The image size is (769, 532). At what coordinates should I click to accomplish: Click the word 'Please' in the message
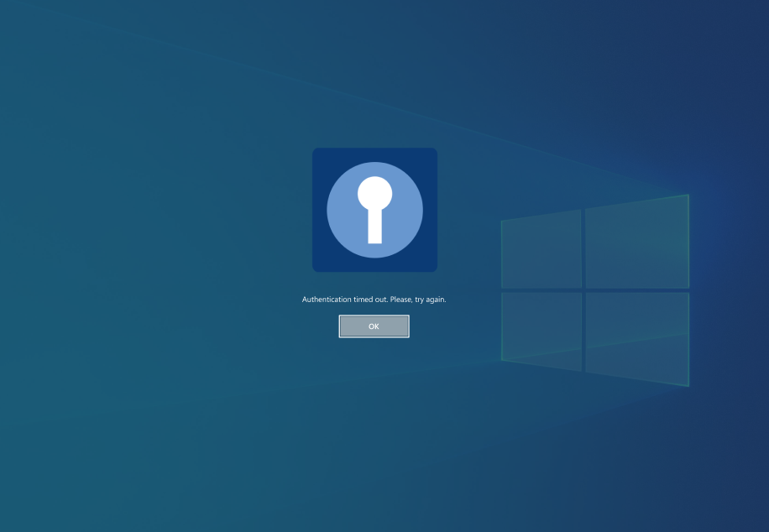point(401,300)
